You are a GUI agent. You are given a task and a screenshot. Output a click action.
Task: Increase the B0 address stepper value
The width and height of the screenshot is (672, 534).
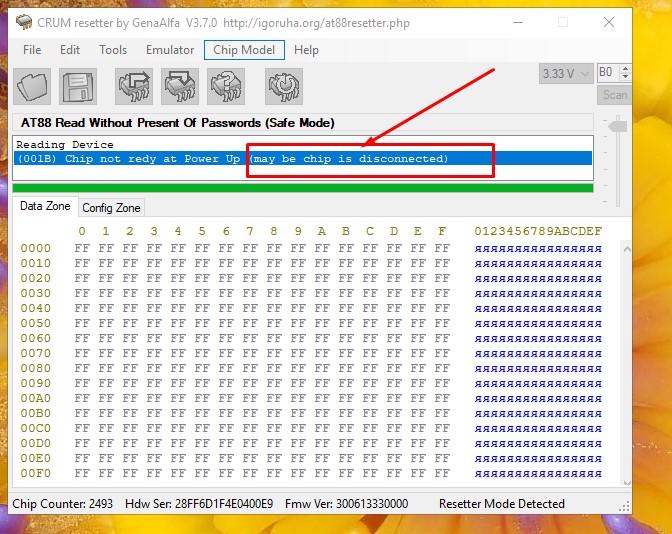[625, 69]
